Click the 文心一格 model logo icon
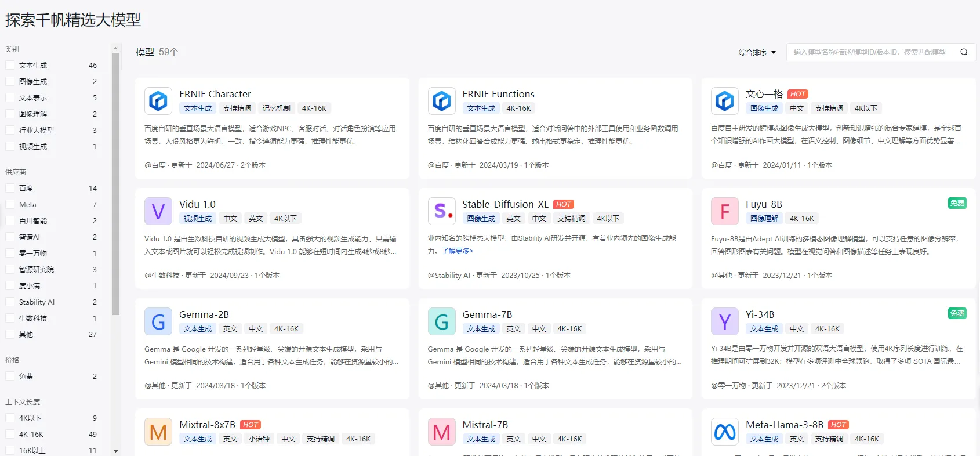Image resolution: width=980 pixels, height=456 pixels. (725, 101)
